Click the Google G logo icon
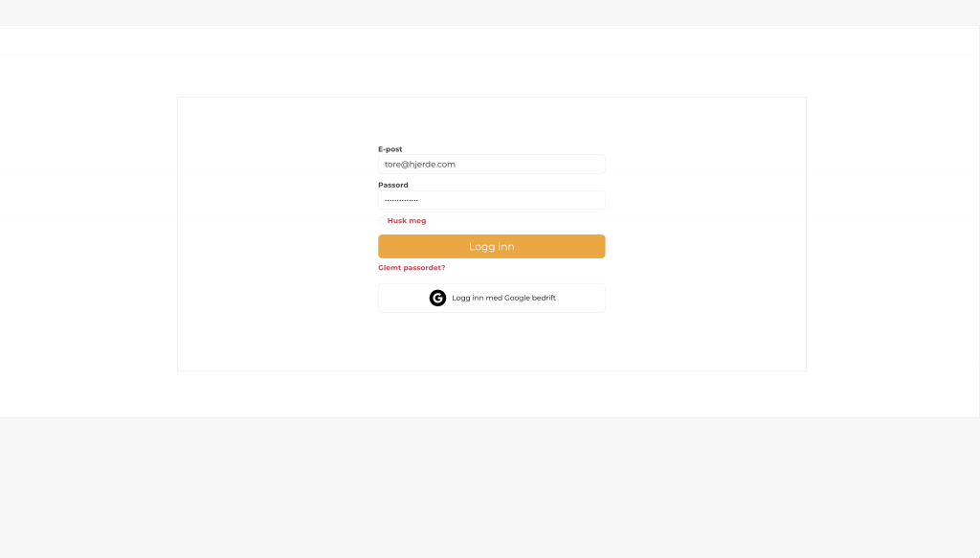Screen dimensions: 980x558 point(437,298)
